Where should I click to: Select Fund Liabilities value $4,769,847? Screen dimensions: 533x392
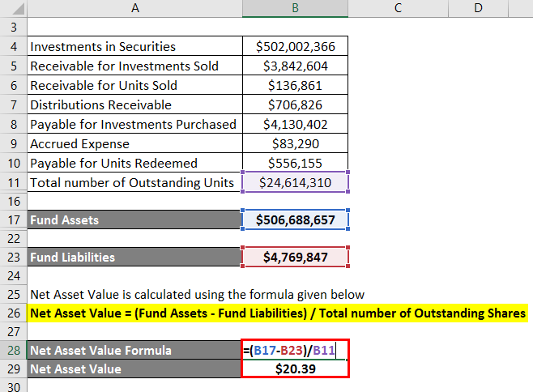point(295,257)
